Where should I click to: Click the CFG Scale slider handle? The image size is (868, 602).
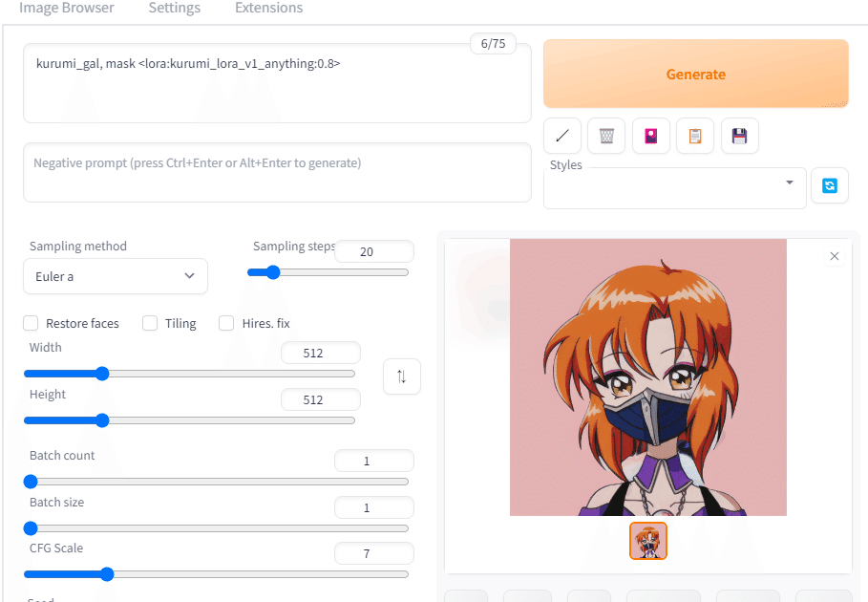click(107, 574)
